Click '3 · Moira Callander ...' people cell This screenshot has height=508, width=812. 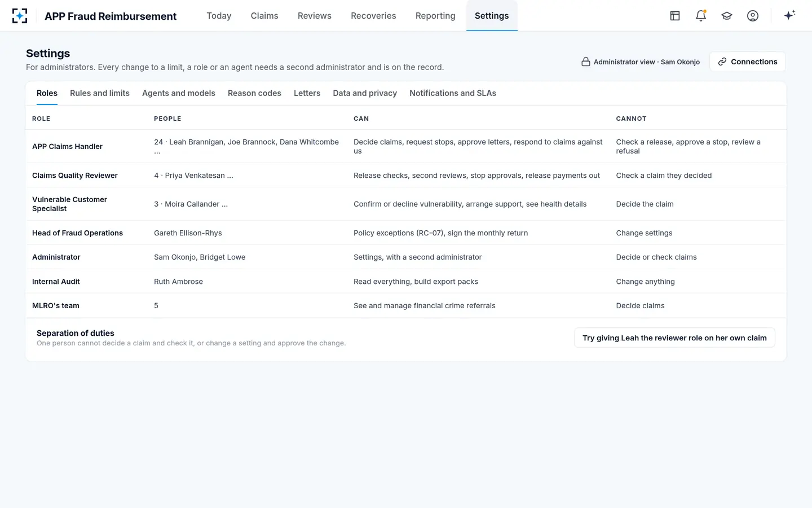[191, 204]
